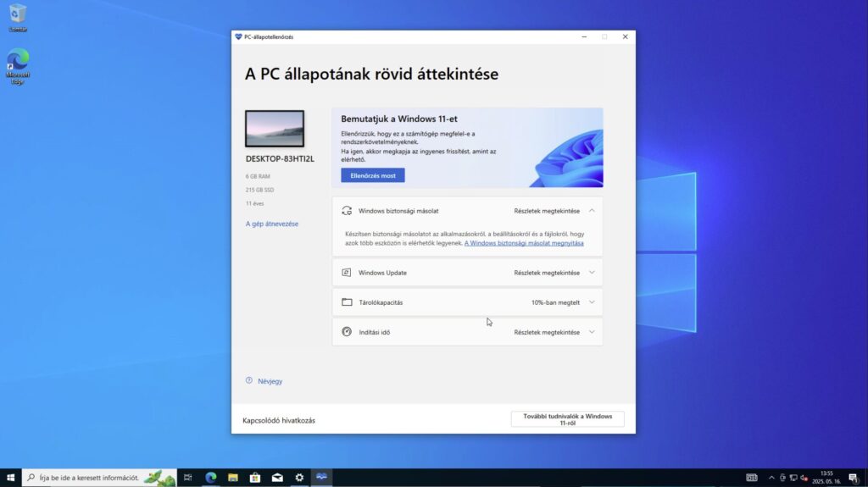Expand the Windows Update section chevron
Image resolution: width=868 pixels, height=487 pixels.
(x=592, y=273)
